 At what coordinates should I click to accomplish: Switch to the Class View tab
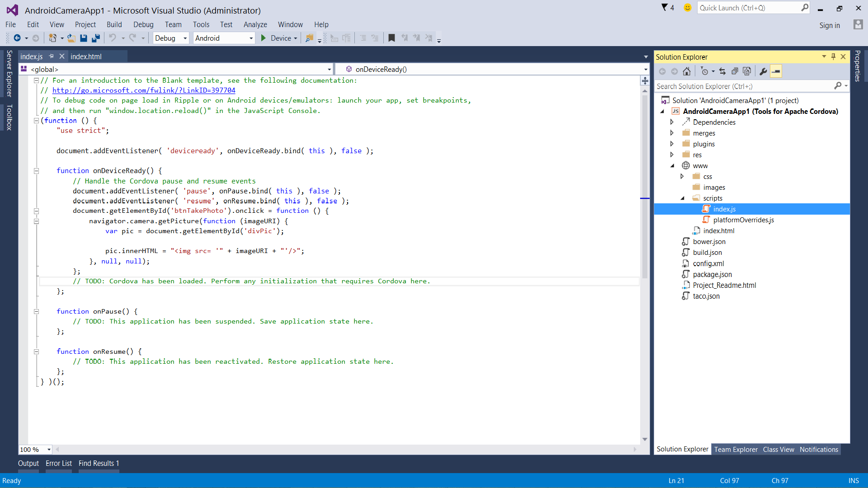click(778, 449)
